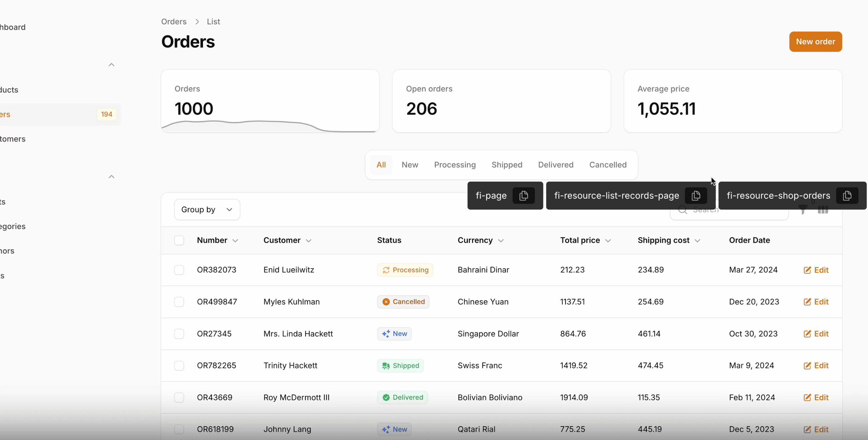
Task: Click the Delivered checkmark badge icon
Action: (386, 398)
